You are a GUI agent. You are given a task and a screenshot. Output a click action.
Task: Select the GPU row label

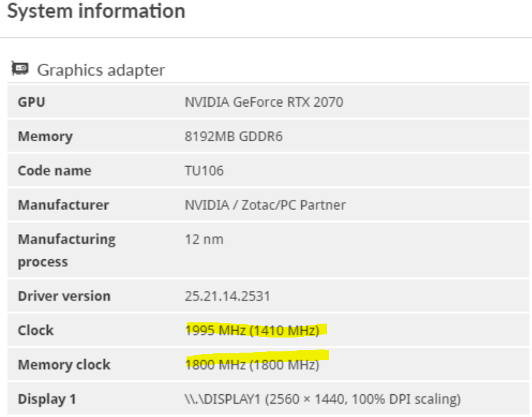(32, 102)
